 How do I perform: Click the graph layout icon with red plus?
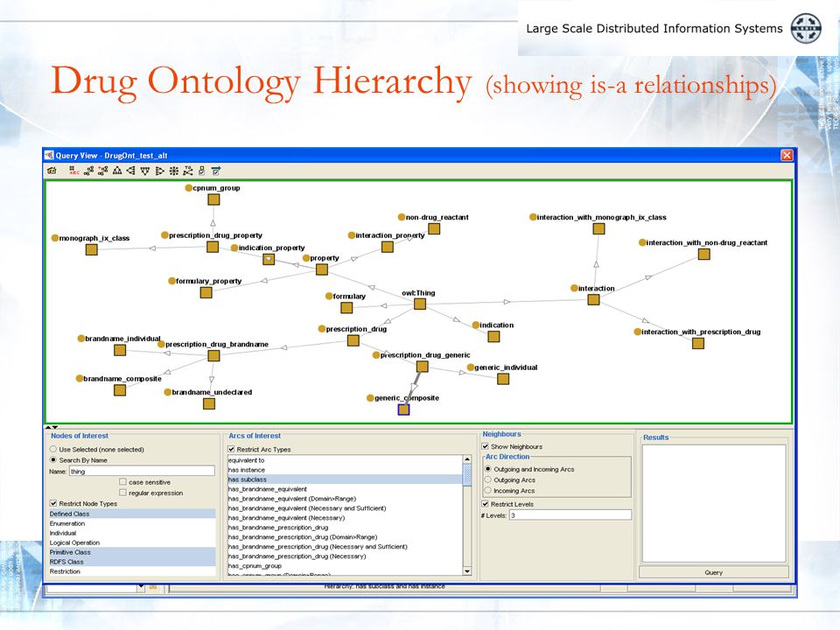point(103,171)
